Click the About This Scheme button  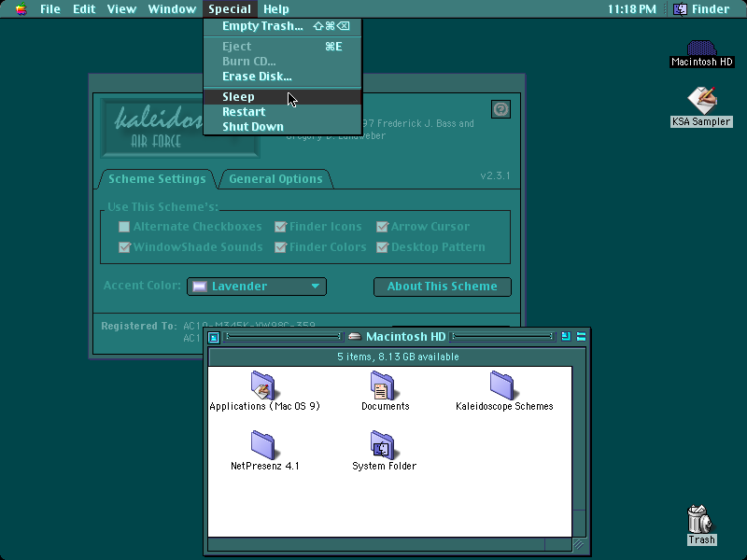[442, 287]
